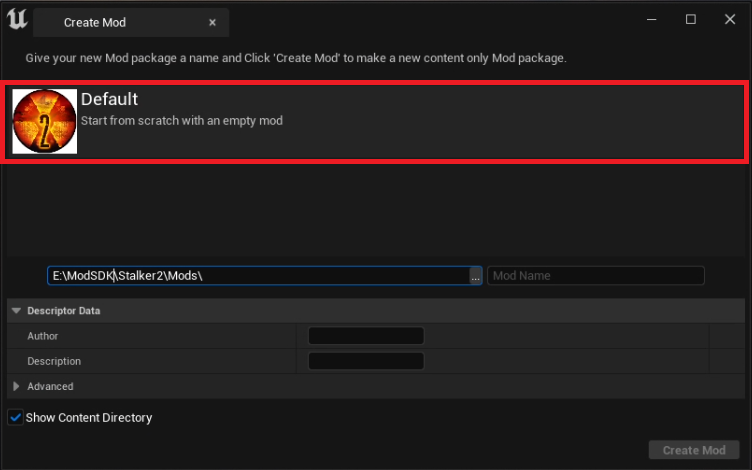
Task: Open folder browser with the ellipsis button
Action: (x=475, y=276)
